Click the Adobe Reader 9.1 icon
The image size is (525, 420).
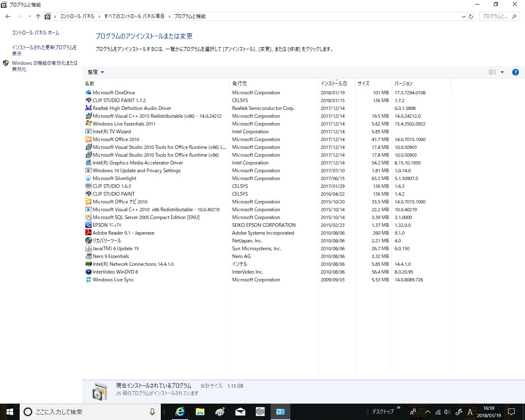click(88, 233)
